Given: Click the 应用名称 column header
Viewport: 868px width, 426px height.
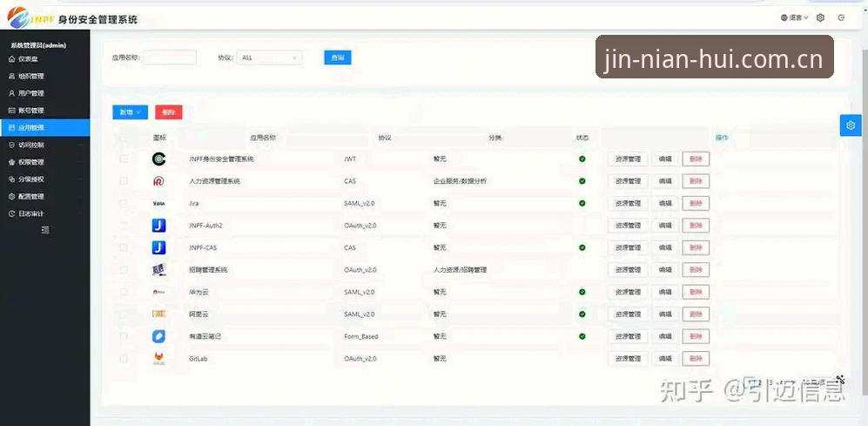Looking at the screenshot, I should tap(263, 138).
